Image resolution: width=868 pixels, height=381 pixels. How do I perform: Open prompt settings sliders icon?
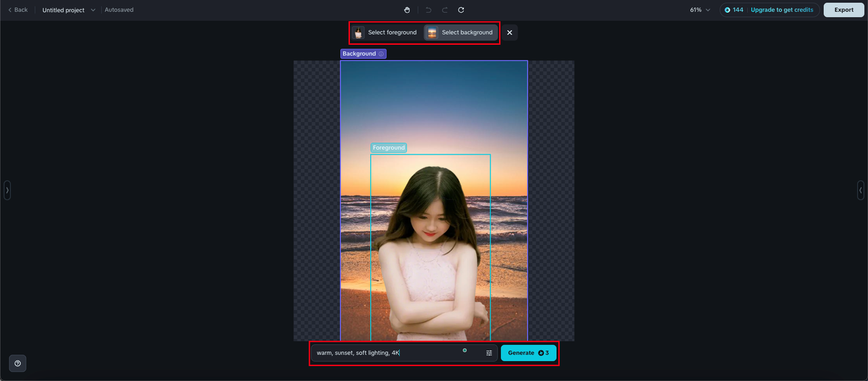489,353
